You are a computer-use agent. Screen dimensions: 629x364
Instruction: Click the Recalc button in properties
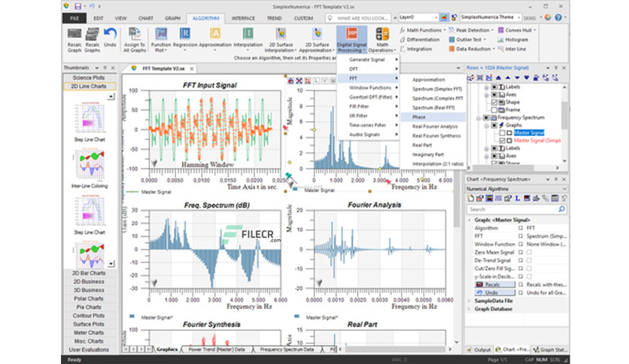pyautogui.click(x=494, y=284)
